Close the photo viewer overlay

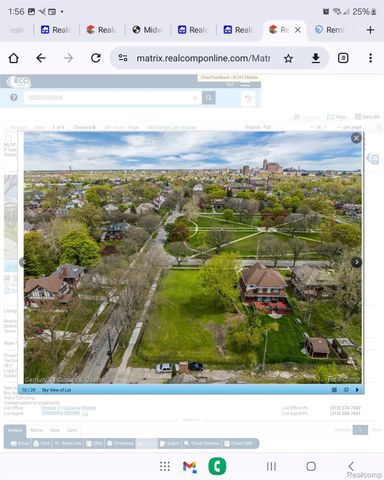(356, 138)
